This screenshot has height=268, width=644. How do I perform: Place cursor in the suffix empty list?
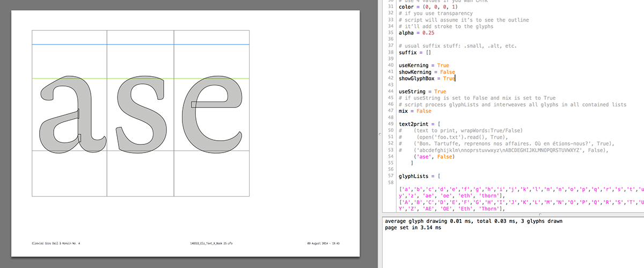click(x=429, y=53)
